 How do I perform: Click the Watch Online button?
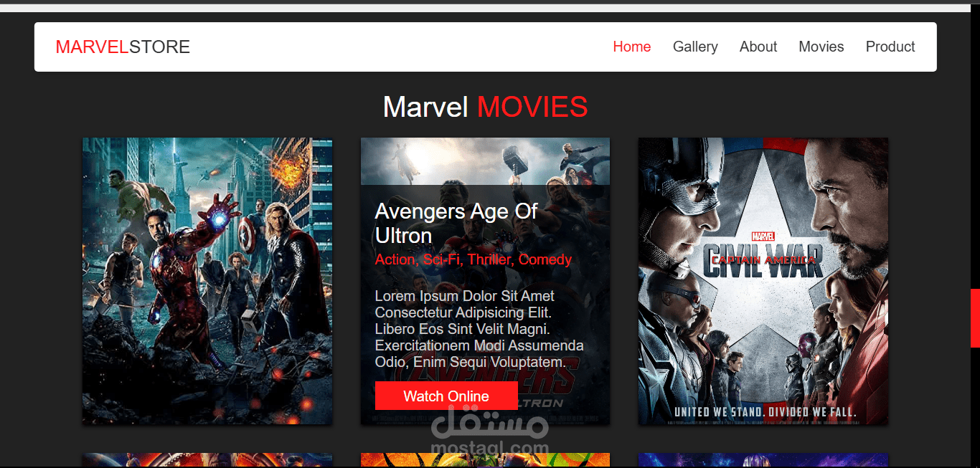coord(446,396)
